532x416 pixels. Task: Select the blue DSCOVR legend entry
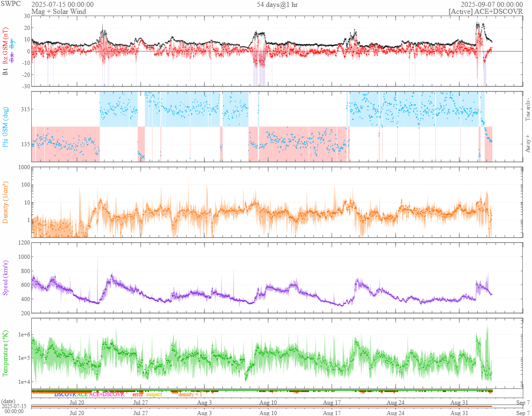(x=65, y=394)
